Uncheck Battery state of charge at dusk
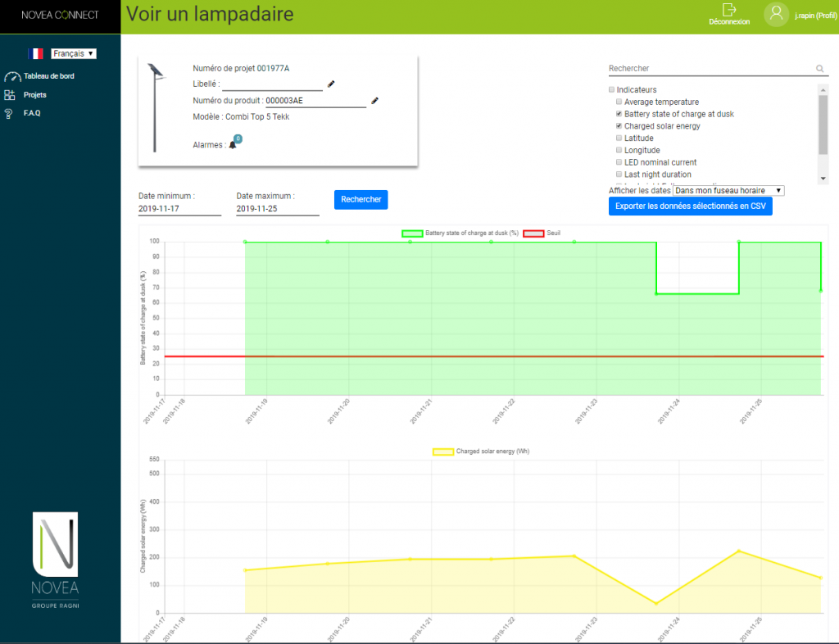 tap(619, 114)
